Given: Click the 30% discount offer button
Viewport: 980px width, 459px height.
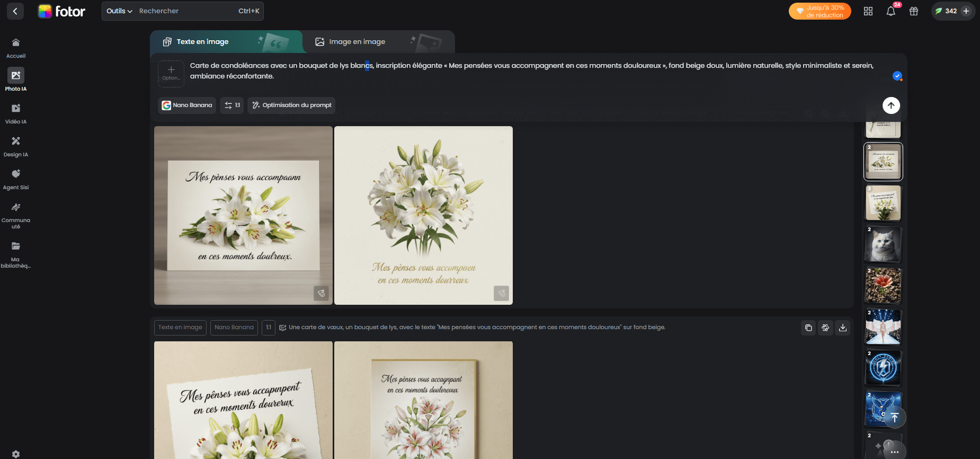Looking at the screenshot, I should click(x=819, y=11).
